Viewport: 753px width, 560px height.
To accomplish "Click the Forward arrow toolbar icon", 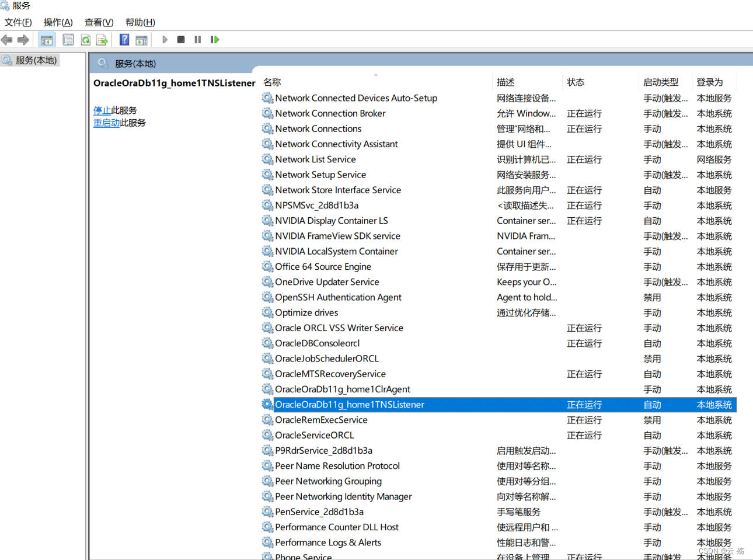I will click(23, 40).
